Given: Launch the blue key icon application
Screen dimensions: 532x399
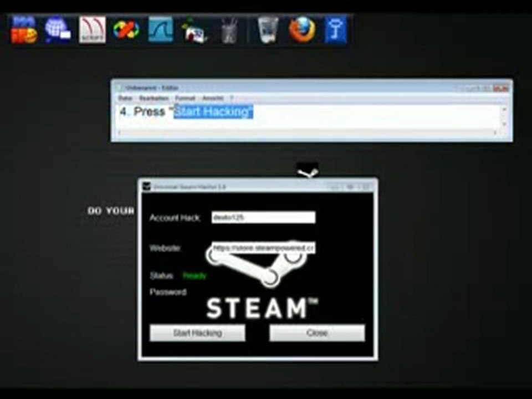Looking at the screenshot, I should [x=335, y=30].
